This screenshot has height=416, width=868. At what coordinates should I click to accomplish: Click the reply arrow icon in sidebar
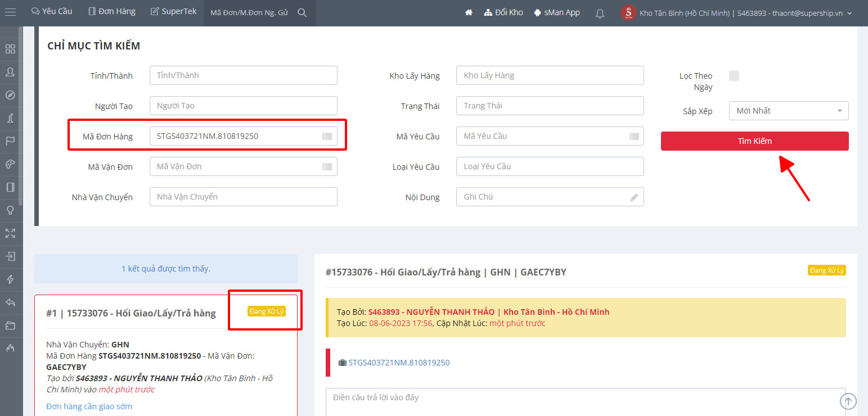pos(10,302)
